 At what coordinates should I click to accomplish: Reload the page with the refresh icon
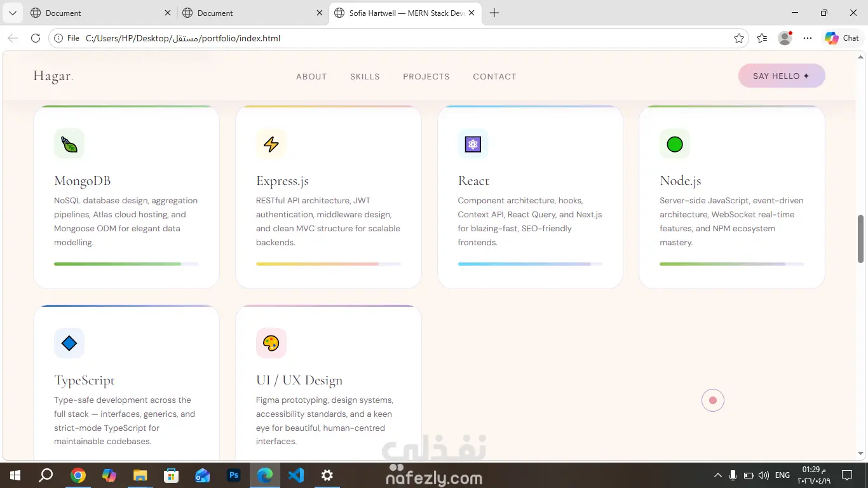pyautogui.click(x=36, y=38)
